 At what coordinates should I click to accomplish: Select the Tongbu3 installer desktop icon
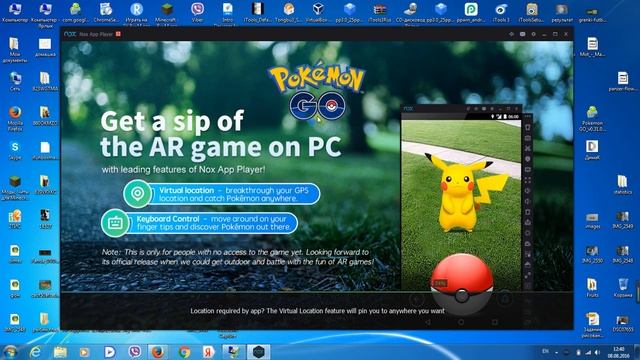[289, 12]
